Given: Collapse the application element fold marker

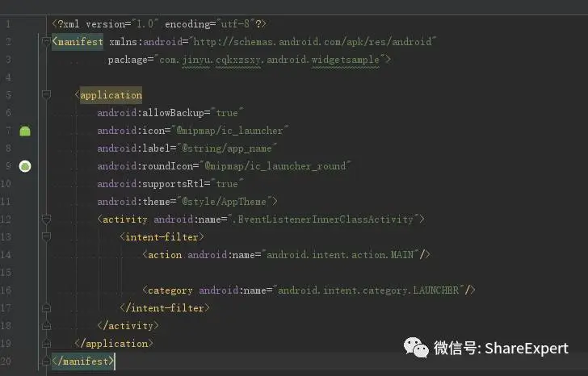Looking at the screenshot, I should point(46,94).
